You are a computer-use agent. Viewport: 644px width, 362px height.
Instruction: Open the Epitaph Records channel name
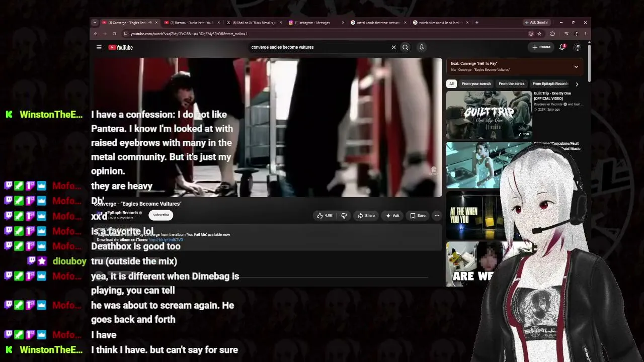click(122, 213)
